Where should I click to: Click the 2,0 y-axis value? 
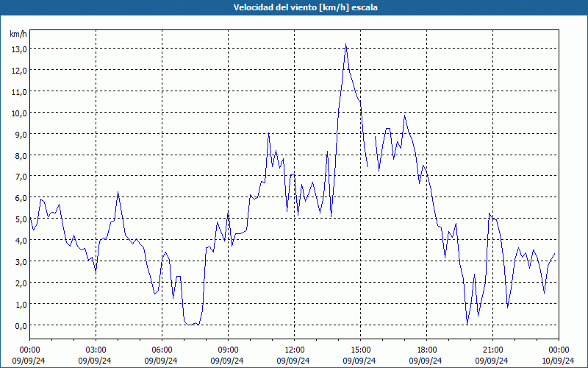[x=21, y=283]
